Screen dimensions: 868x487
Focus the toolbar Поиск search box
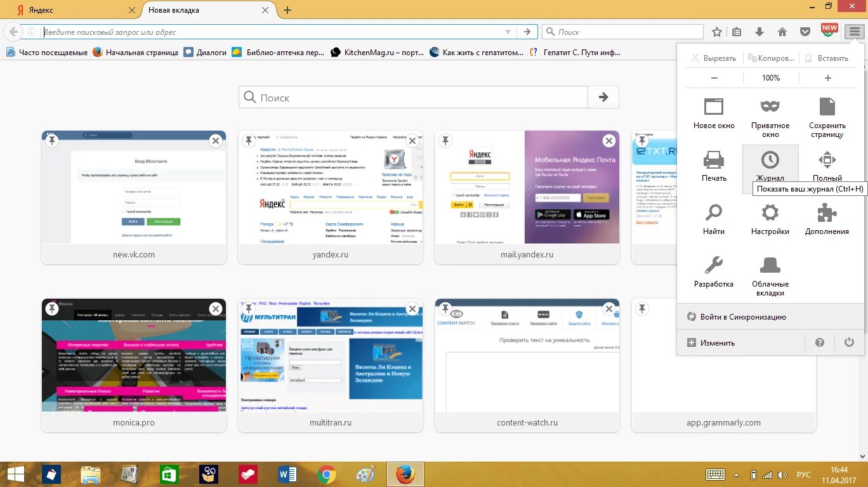622,32
